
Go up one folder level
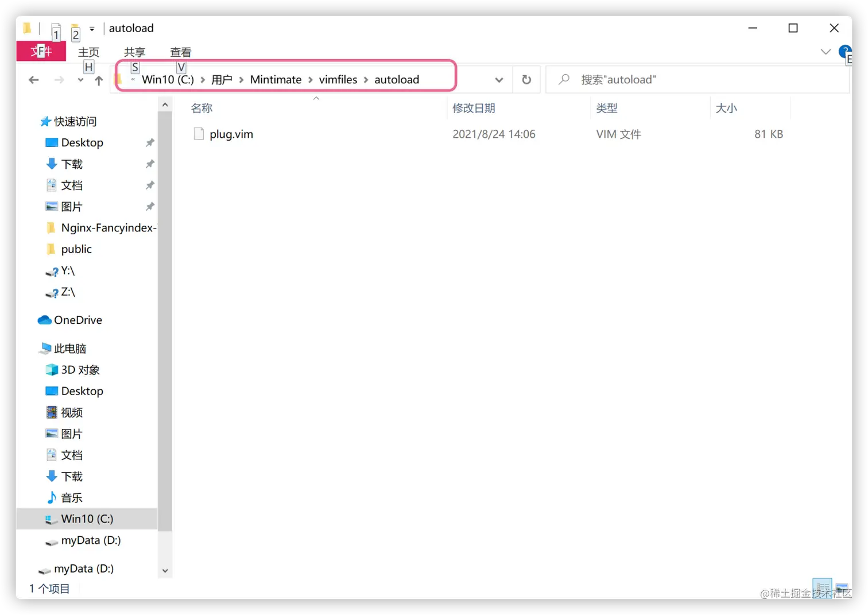pyautogui.click(x=99, y=80)
